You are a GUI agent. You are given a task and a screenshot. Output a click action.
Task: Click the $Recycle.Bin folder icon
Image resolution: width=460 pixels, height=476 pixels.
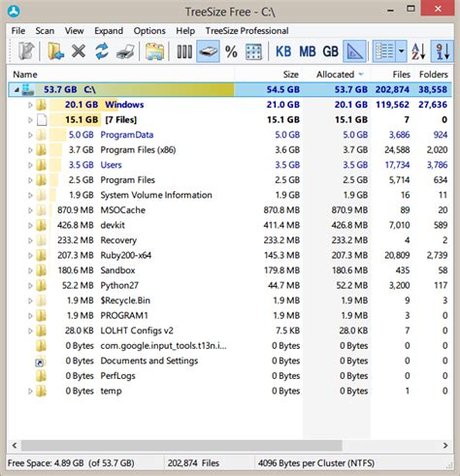[x=41, y=301]
